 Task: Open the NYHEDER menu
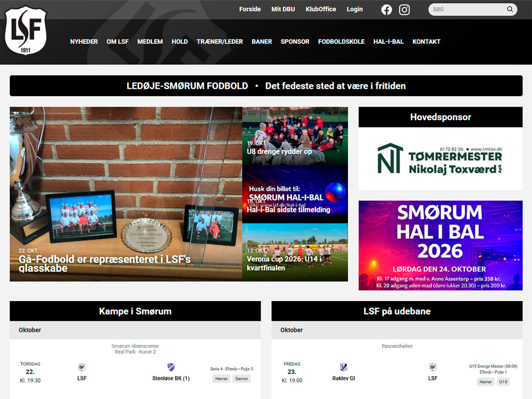coord(84,41)
